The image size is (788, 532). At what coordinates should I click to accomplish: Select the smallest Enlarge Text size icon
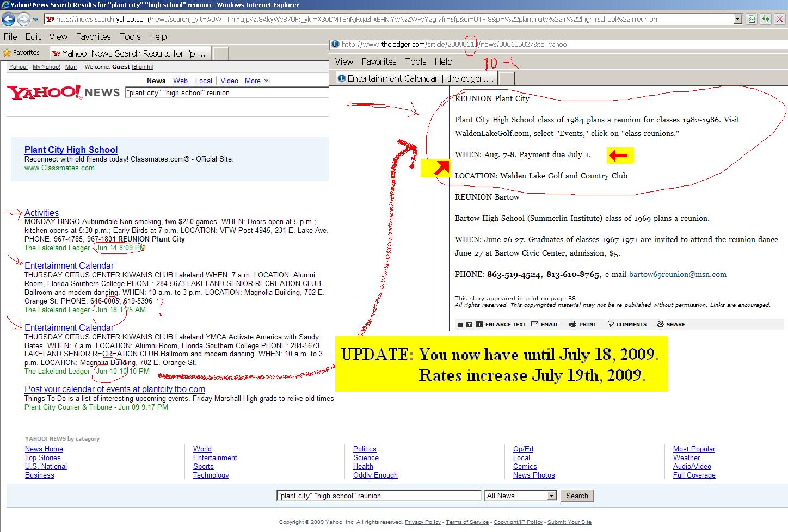[x=460, y=325]
